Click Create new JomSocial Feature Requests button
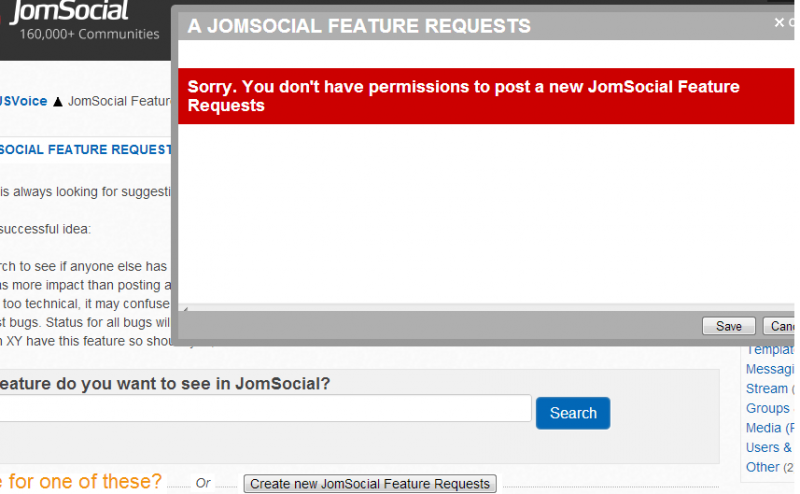 point(370,483)
